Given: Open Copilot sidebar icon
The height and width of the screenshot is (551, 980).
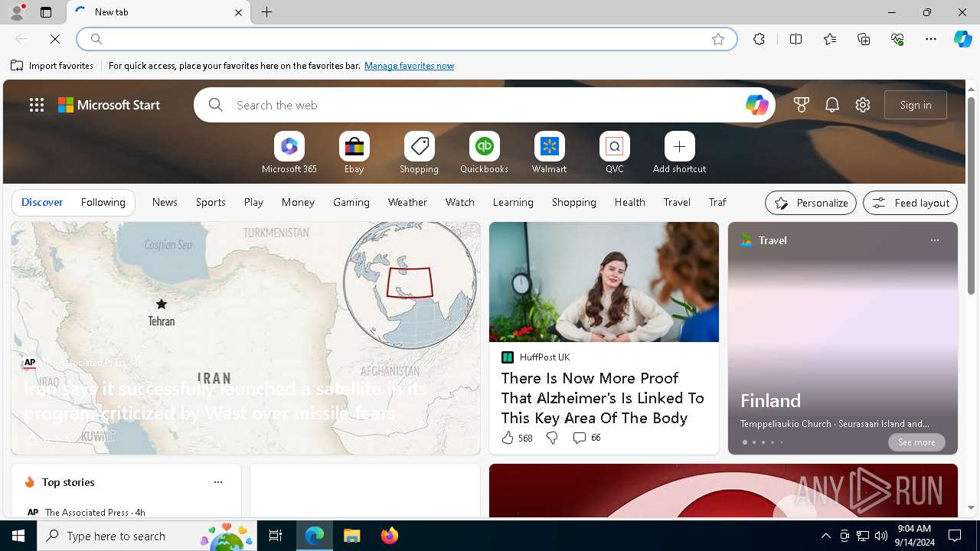Looking at the screenshot, I should pyautogui.click(x=963, y=39).
